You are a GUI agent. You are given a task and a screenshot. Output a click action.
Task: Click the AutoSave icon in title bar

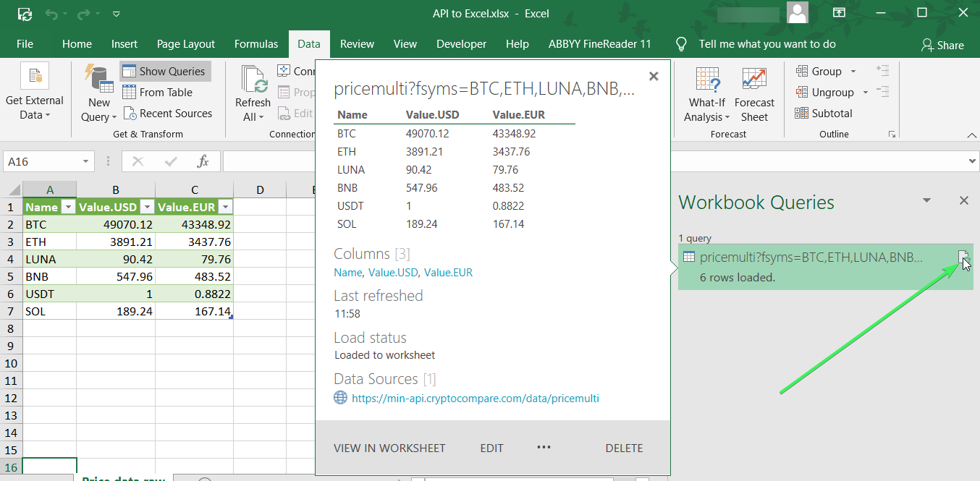pyautogui.click(x=25, y=14)
